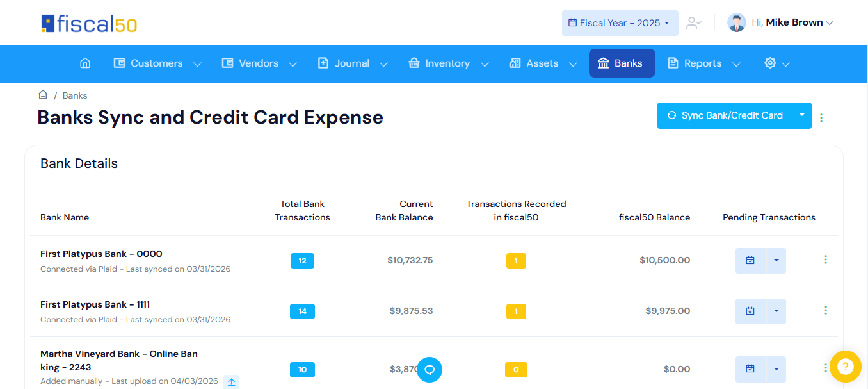Open the Customers menu
The height and width of the screenshot is (389, 868).
(157, 63)
